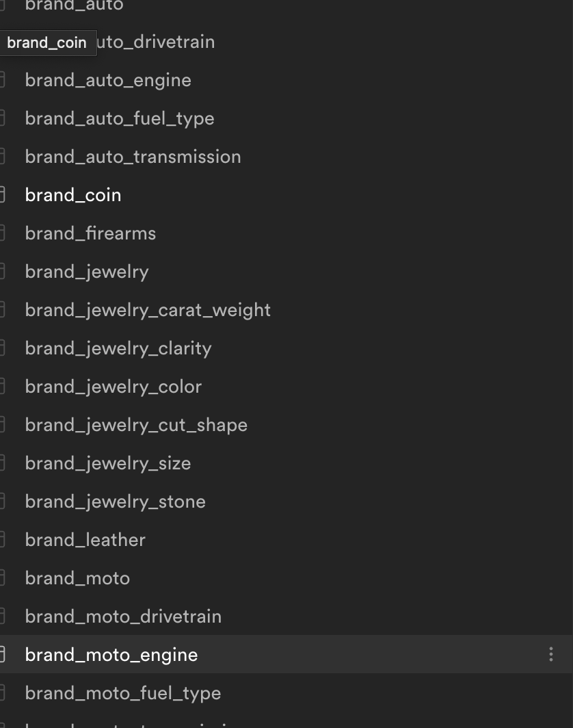Viewport: 573px width, 728px height.
Task: Click the brand_moto_engine table name
Action: click(x=111, y=655)
